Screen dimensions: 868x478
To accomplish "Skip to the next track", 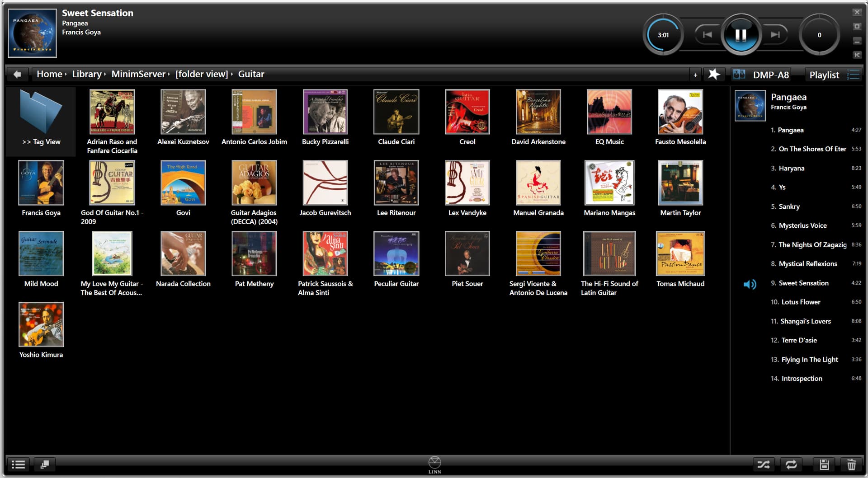I will tap(775, 35).
